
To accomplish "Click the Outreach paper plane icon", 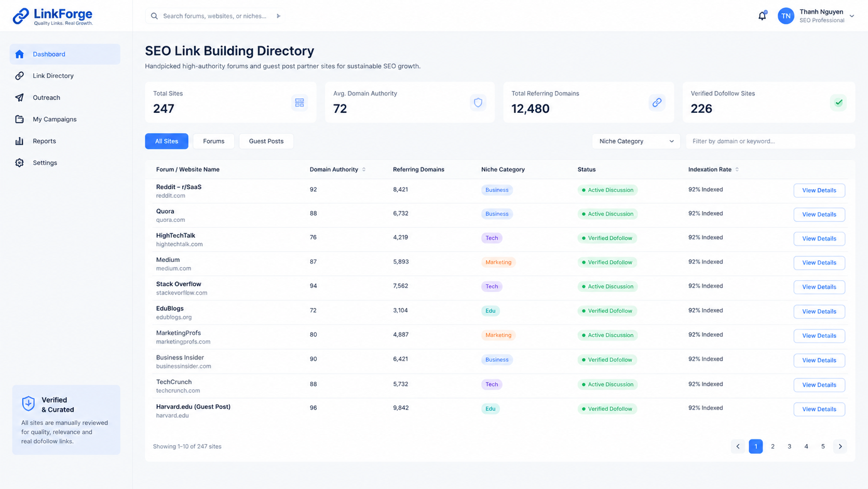I will click(20, 98).
